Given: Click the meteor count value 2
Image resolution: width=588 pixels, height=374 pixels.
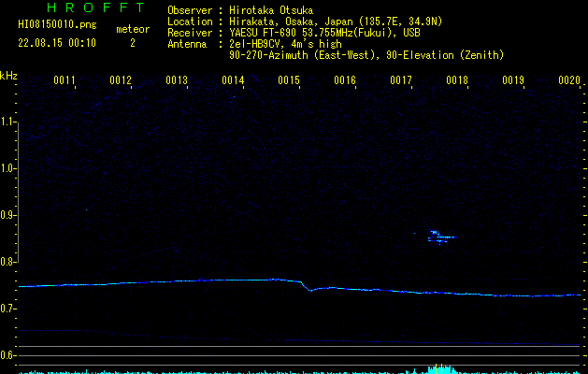Looking at the screenshot, I should [x=133, y=43].
